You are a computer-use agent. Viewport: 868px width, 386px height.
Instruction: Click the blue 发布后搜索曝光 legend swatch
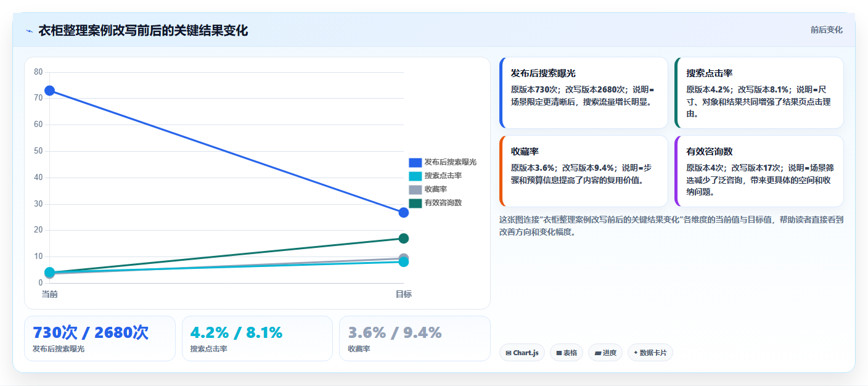pyautogui.click(x=416, y=162)
